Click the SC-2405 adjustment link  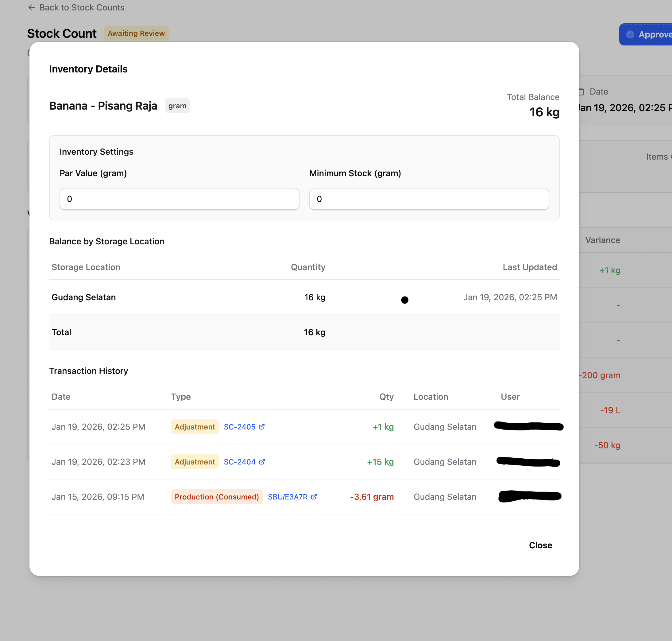tap(240, 427)
